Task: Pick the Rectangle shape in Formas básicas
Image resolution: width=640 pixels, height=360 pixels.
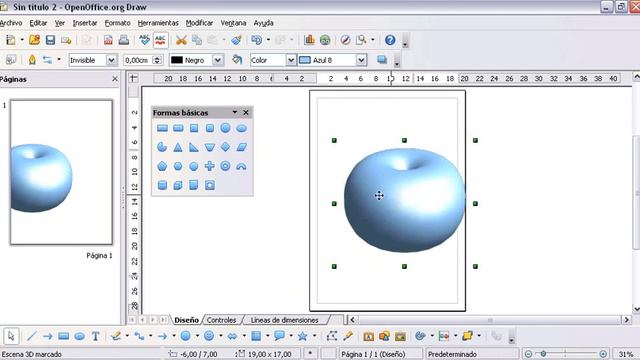Action: (x=162, y=128)
